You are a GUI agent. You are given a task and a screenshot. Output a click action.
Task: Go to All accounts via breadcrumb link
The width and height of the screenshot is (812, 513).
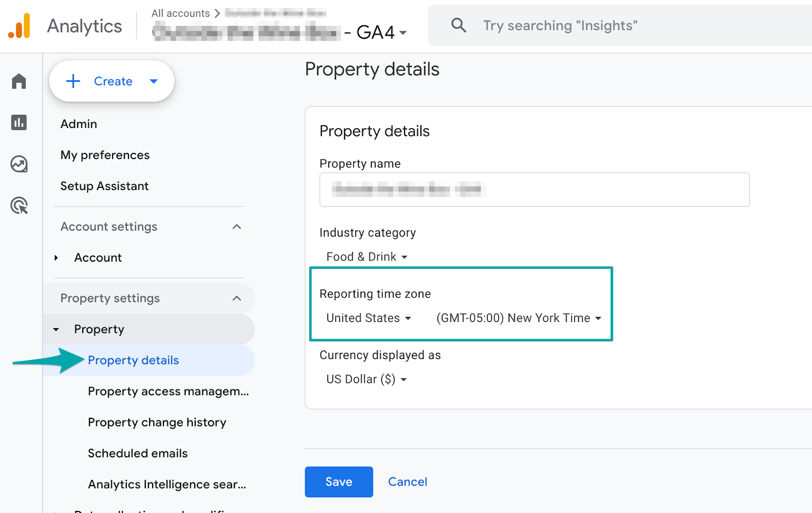click(180, 13)
